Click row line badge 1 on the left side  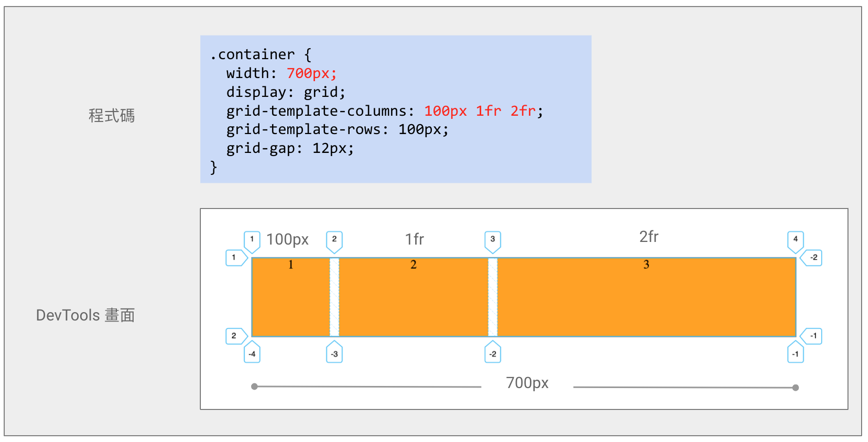(x=235, y=258)
